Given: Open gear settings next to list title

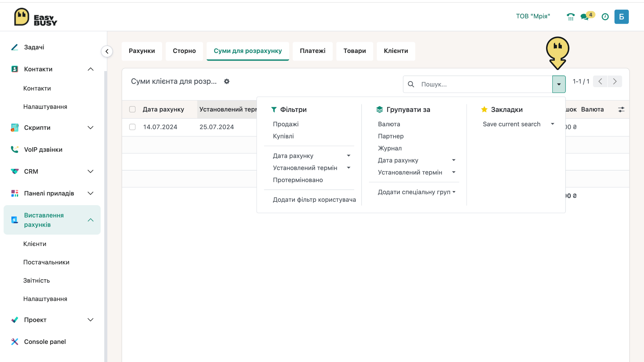Looking at the screenshot, I should tap(227, 81).
